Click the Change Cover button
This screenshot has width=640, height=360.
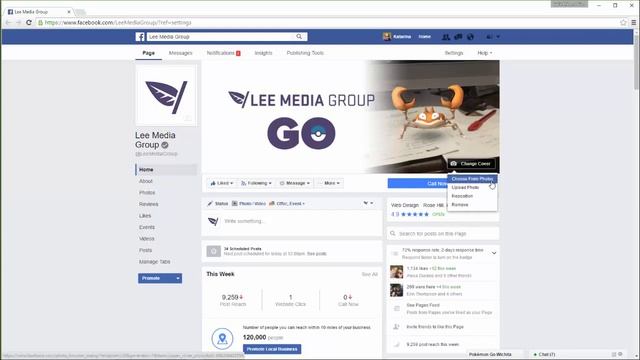471,164
